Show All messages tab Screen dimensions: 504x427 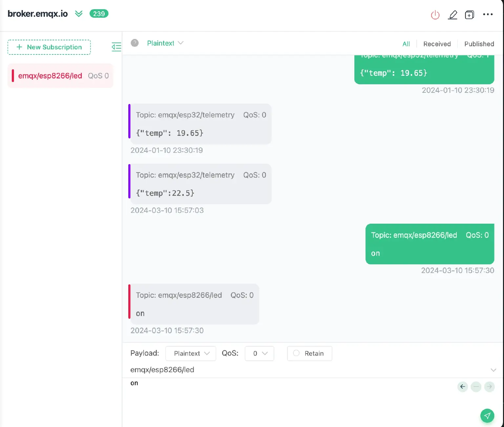(x=406, y=44)
